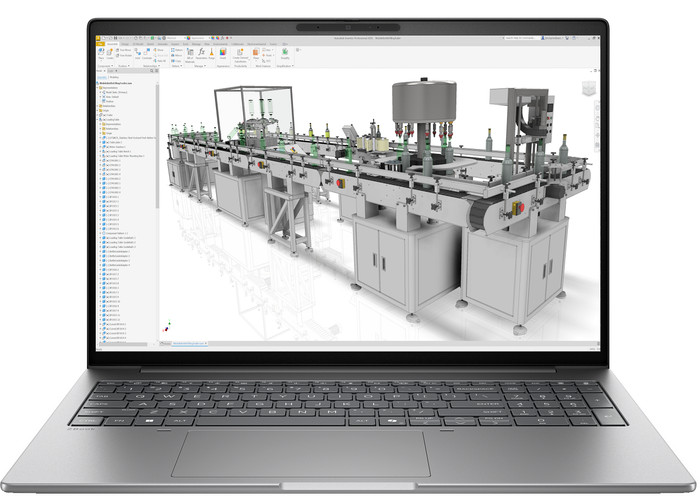Screen dimensions: 700x501
Task: Activate the Free Move tool
Action: coord(124,50)
